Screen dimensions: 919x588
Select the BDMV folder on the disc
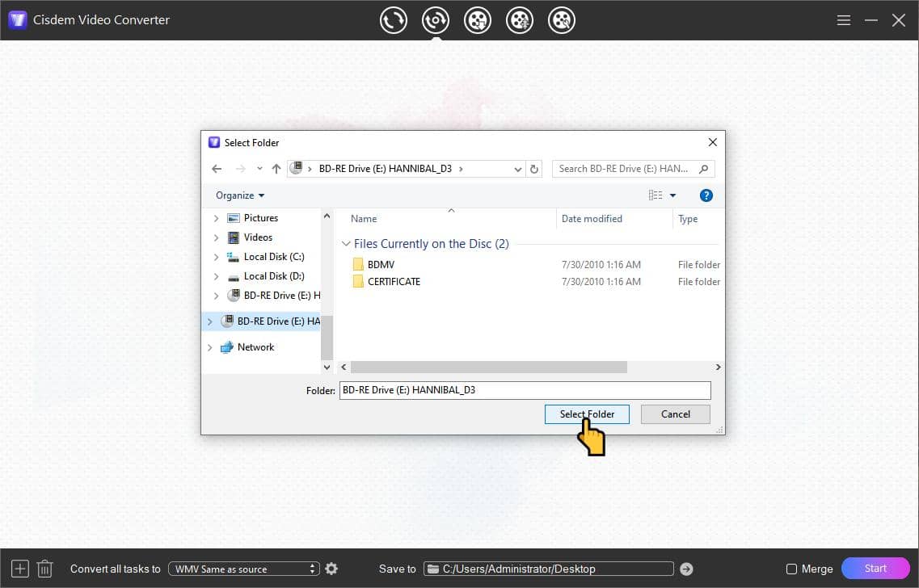coord(381,264)
